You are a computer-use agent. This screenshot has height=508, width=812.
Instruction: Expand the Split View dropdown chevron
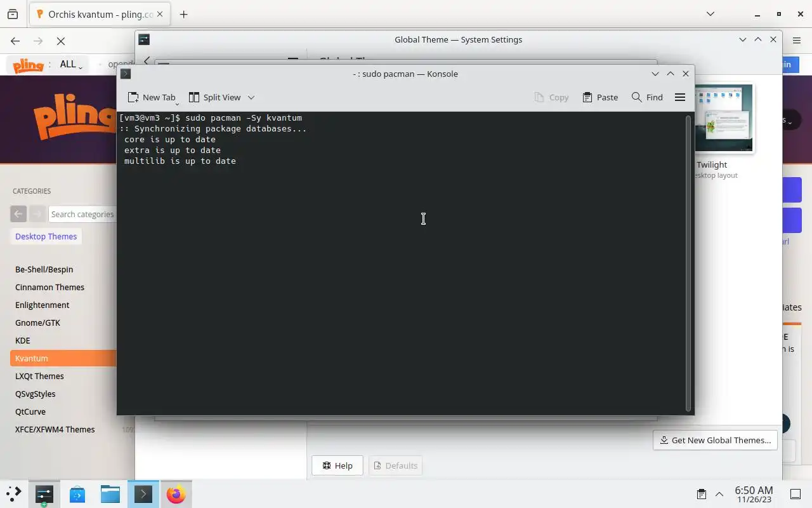[x=251, y=97]
